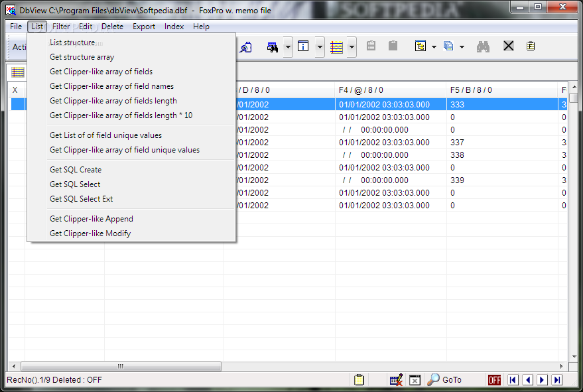Open dropdown beside yellow grid view icon
Viewport: 583px width, 392px height.
[352, 47]
